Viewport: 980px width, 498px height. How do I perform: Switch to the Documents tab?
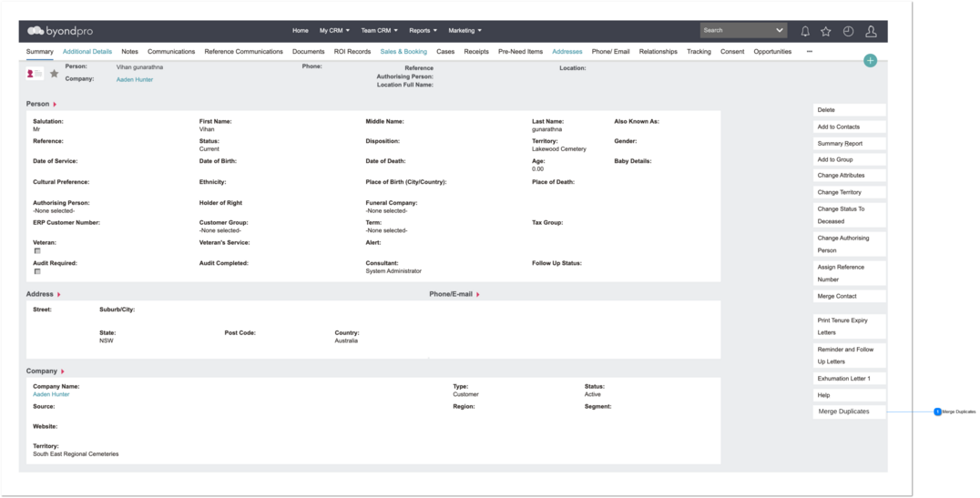[308, 52]
